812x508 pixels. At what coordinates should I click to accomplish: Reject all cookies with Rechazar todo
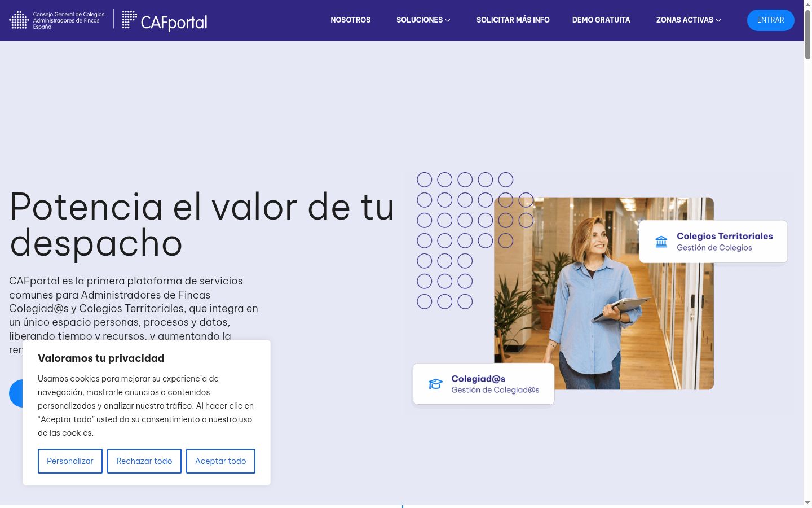tap(144, 461)
